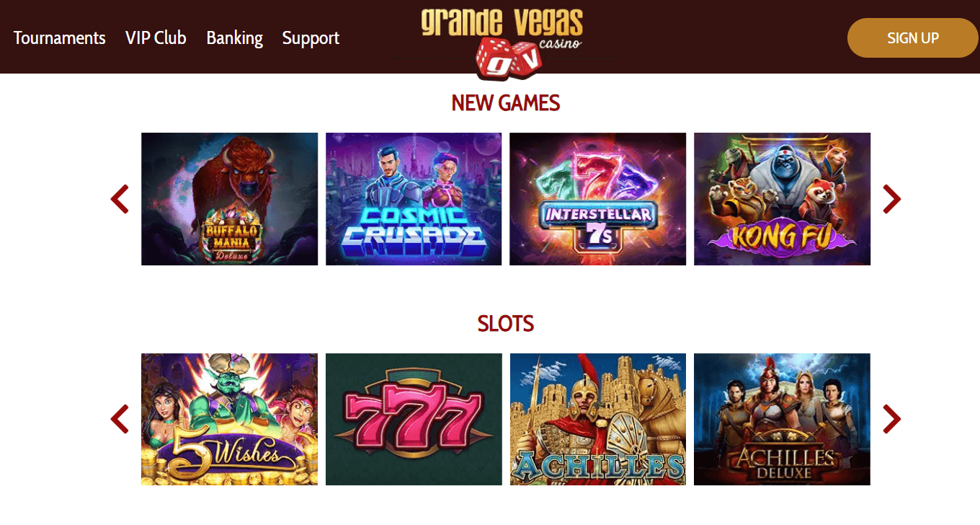Click the NEW GAMES section heading
The width and height of the screenshot is (980, 525).
tap(505, 103)
